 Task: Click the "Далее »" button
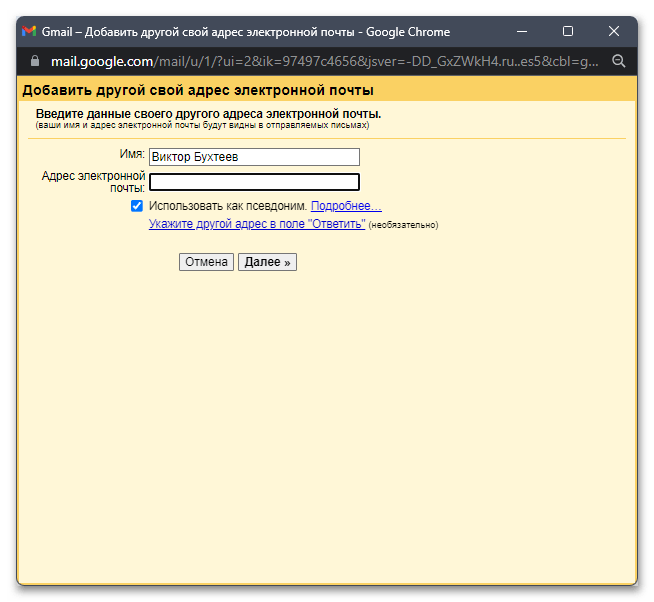pyautogui.click(x=267, y=262)
